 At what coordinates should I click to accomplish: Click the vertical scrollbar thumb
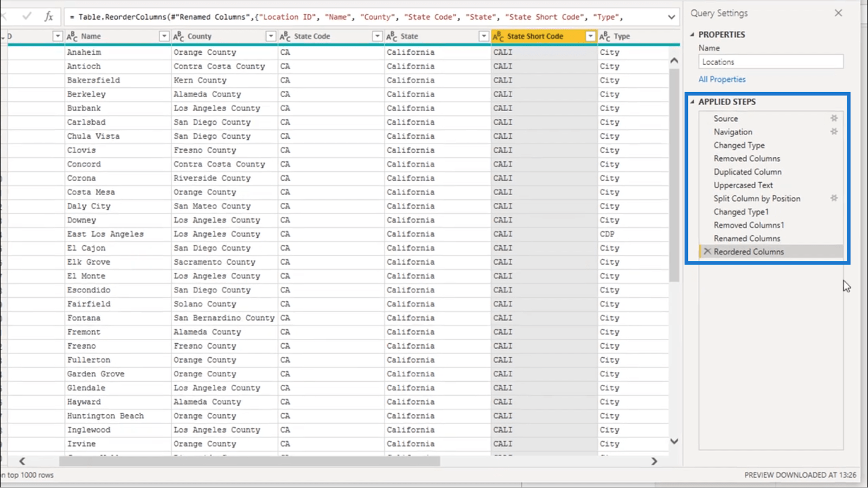point(674,175)
